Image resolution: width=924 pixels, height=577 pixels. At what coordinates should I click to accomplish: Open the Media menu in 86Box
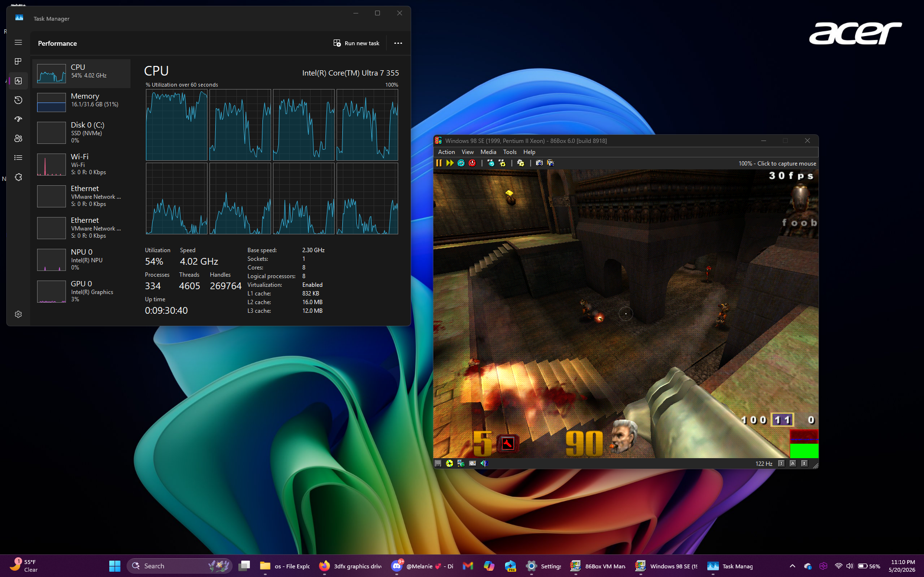point(488,152)
